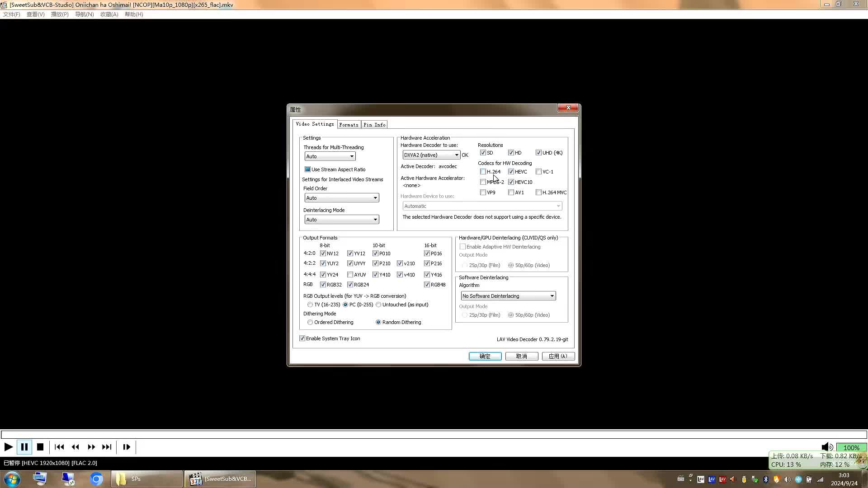This screenshot has width=868, height=488.
Task: Click the Fast Rewind button
Action: (75, 446)
